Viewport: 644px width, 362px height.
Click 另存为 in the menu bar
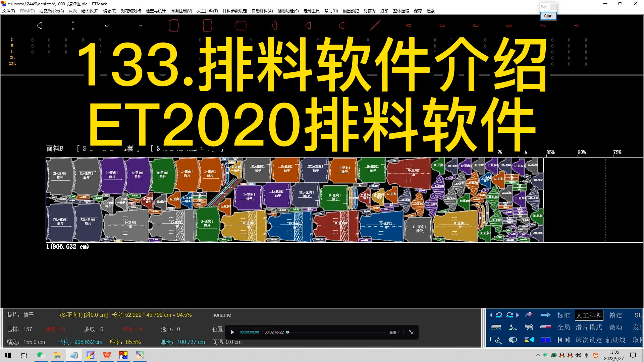point(369,11)
